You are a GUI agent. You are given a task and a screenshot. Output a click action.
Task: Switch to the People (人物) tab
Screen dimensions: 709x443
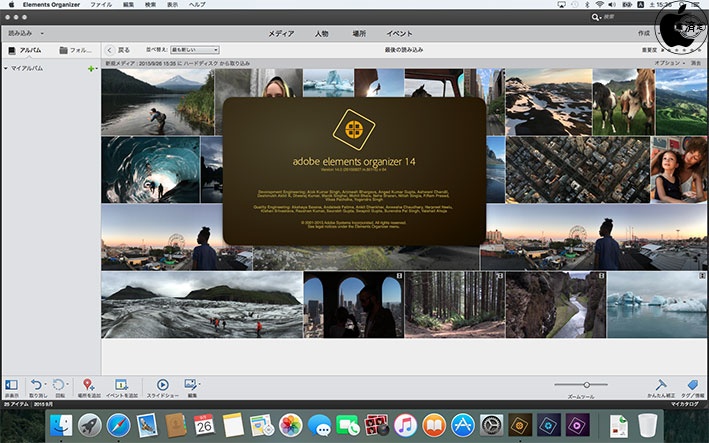pos(322,33)
